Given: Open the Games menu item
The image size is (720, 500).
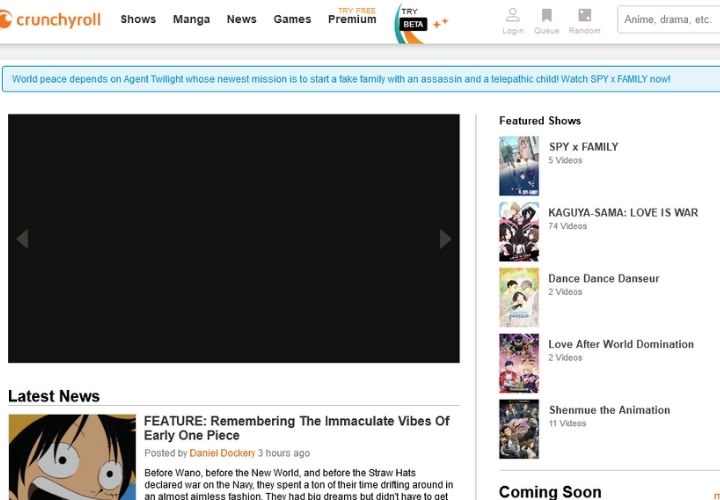Looking at the screenshot, I should click(292, 19).
